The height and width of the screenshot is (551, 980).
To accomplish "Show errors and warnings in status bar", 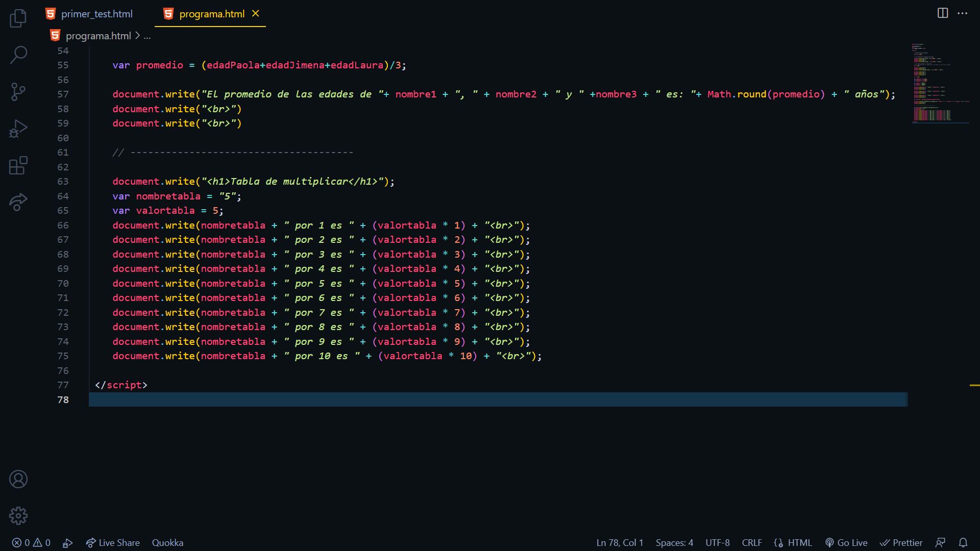I will point(31,543).
